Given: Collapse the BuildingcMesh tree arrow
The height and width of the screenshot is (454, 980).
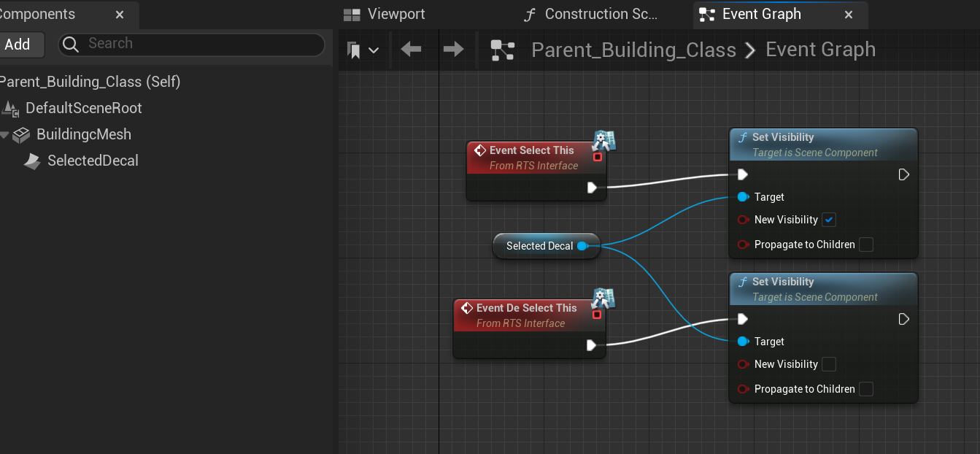Looking at the screenshot, I should 5,135.
